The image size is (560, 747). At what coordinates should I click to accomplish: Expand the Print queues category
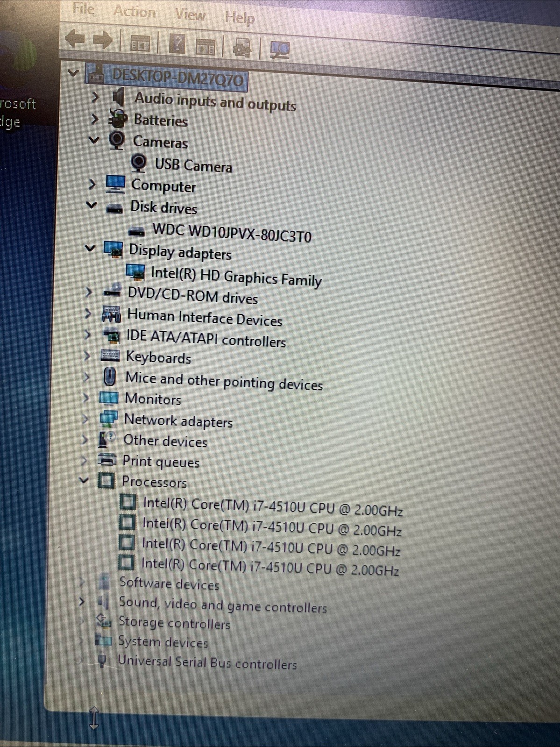click(x=84, y=461)
